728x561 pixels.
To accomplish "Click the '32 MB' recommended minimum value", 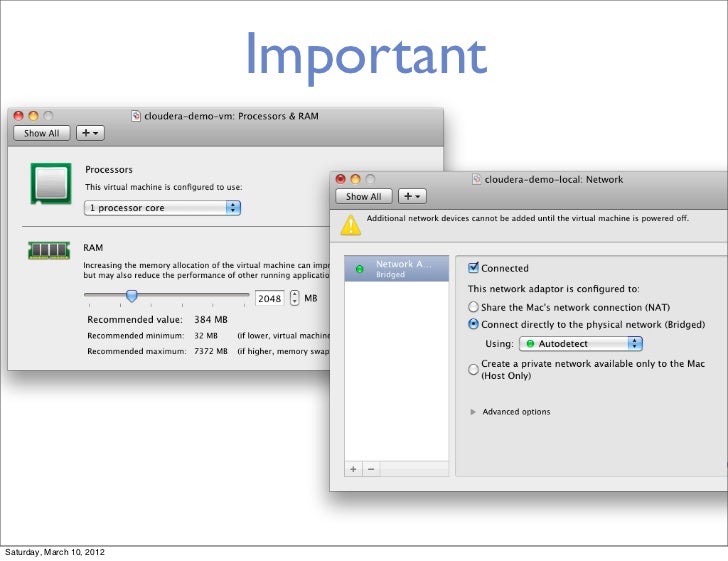I will [x=206, y=335].
